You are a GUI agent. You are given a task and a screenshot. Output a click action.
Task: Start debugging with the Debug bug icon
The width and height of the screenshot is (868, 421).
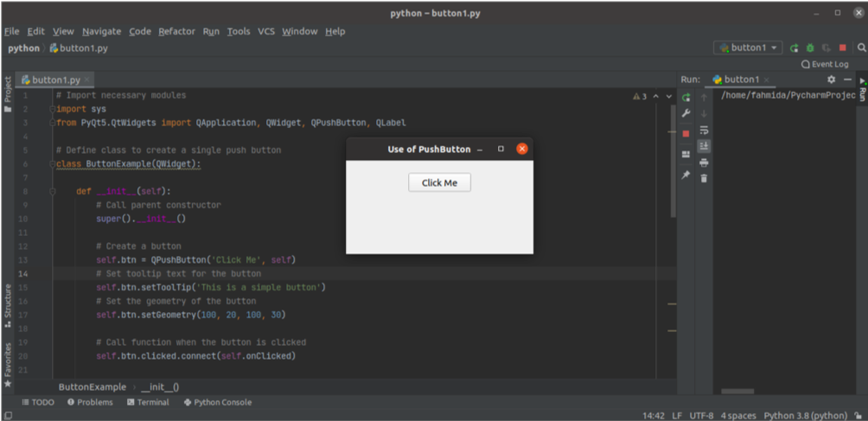(x=810, y=48)
